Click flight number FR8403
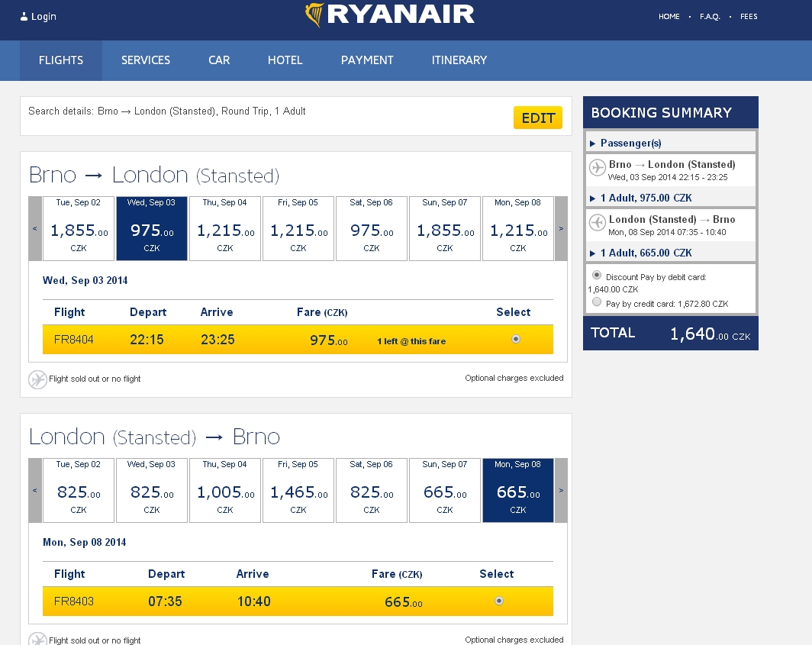The image size is (812, 645). pos(73,601)
